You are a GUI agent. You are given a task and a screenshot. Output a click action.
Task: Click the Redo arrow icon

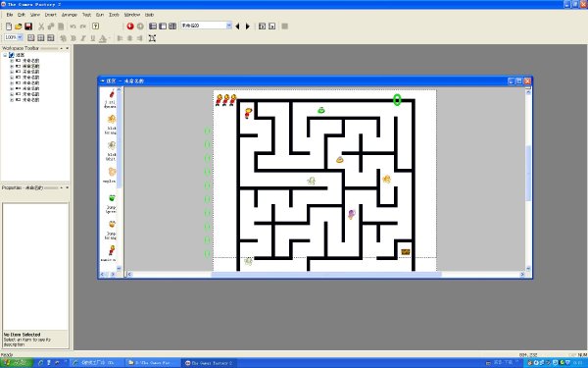tap(83, 26)
